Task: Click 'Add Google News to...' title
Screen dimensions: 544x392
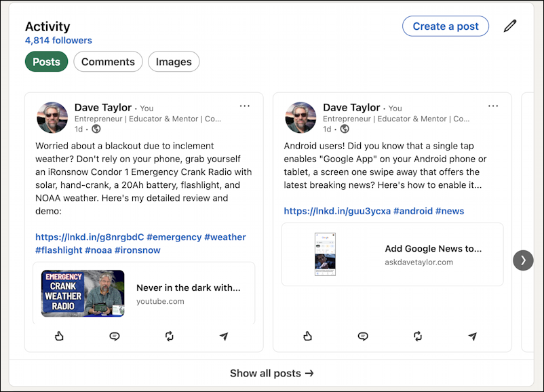Action: (433, 249)
